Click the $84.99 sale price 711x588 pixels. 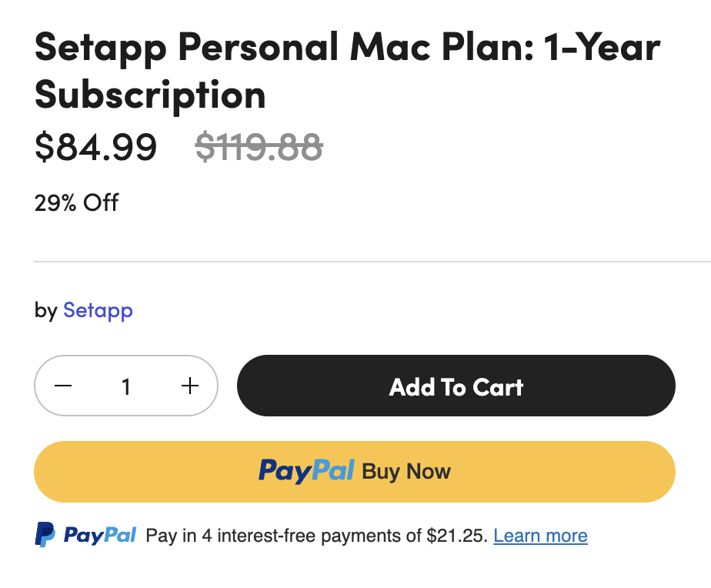pos(95,147)
